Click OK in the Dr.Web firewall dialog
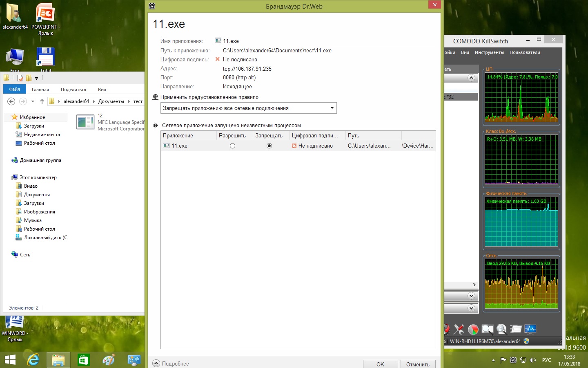588x368 pixels. click(380, 364)
